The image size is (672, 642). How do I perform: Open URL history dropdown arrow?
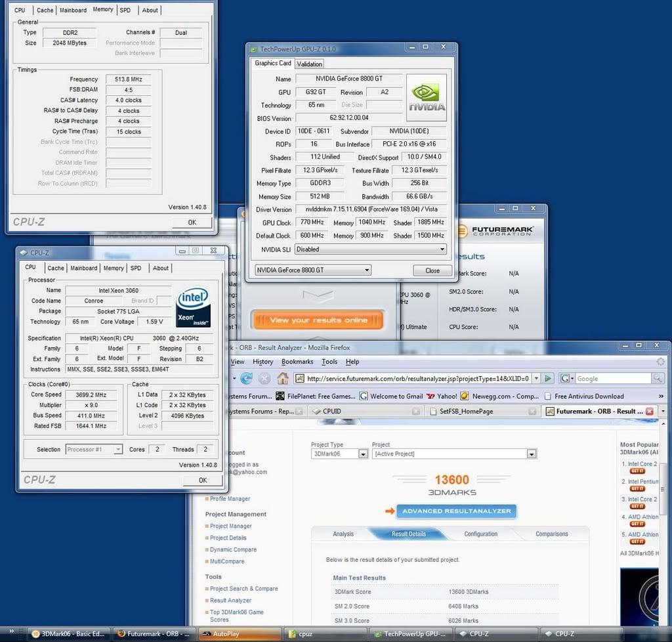535,378
